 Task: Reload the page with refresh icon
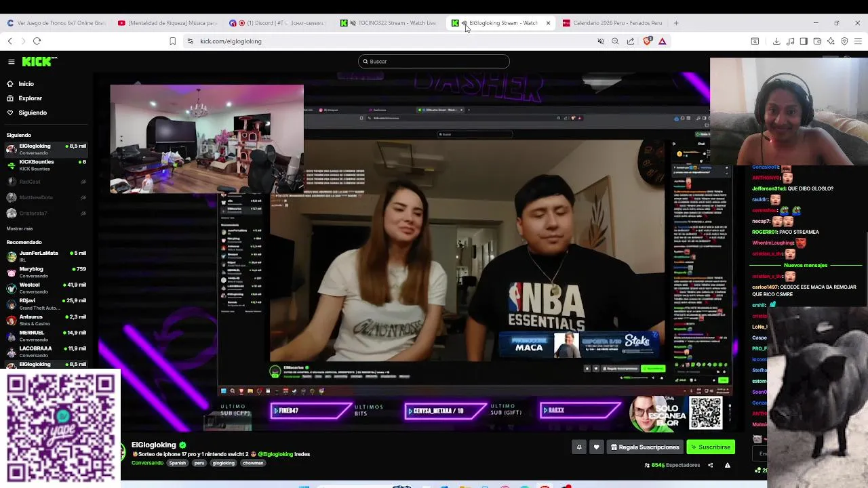(x=37, y=41)
